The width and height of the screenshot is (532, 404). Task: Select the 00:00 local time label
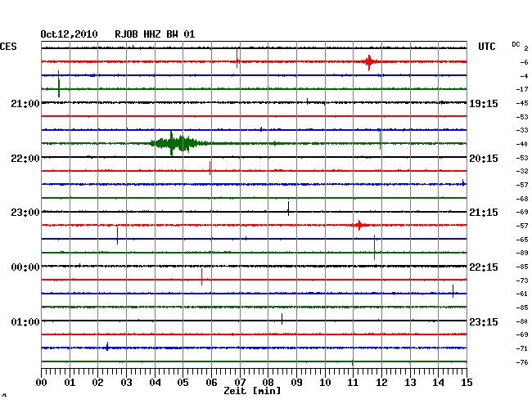25,267
